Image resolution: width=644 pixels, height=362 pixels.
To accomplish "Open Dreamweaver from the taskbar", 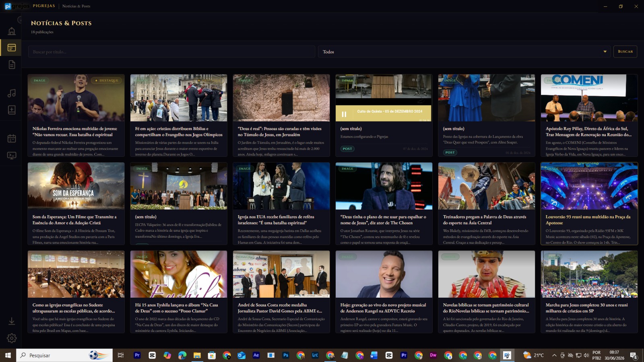I will pyautogui.click(x=433, y=355).
